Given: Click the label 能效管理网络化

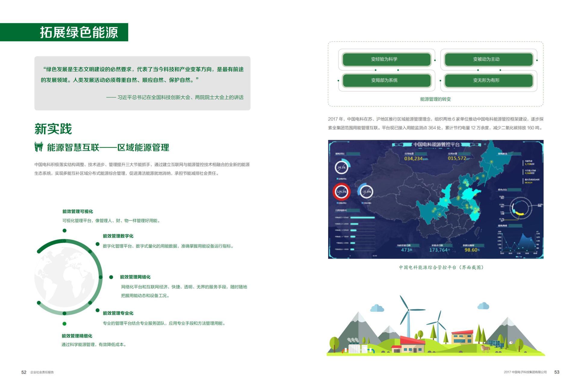Looking at the screenshot, I should (135, 277).
